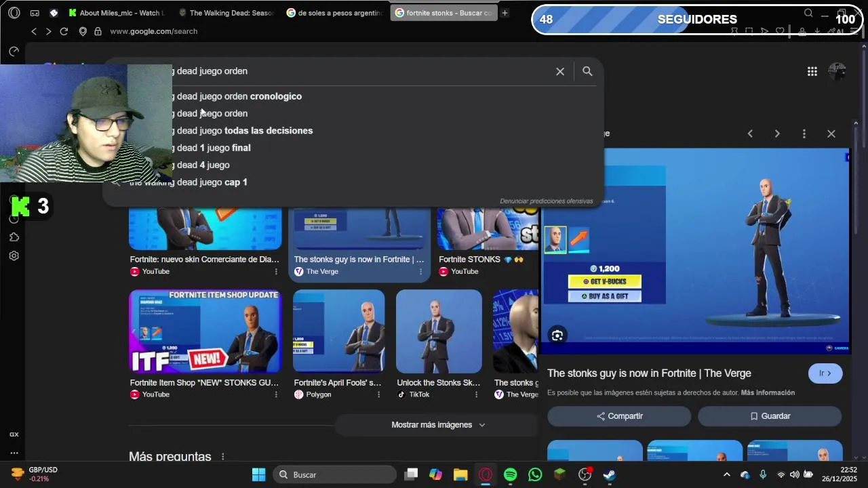Image resolution: width=868 pixels, height=488 pixels.
Task: Clear the search box text
Action: pyautogui.click(x=560, y=71)
